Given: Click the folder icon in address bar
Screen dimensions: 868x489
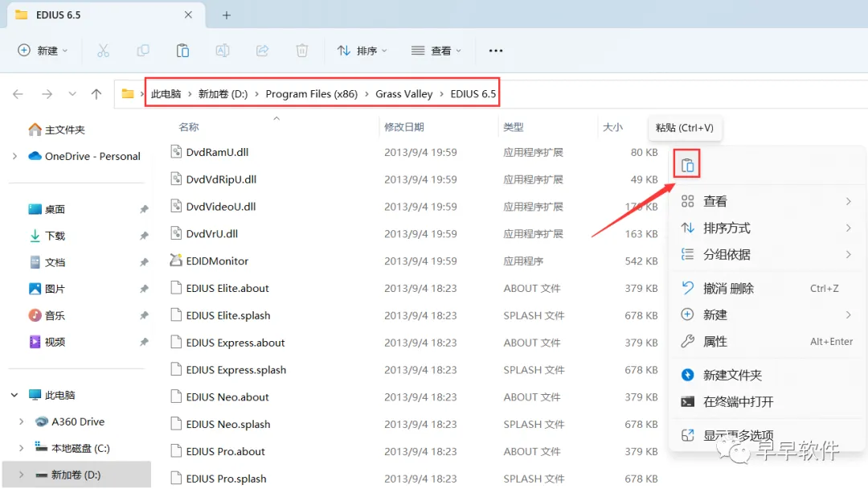Looking at the screenshot, I should coord(127,93).
